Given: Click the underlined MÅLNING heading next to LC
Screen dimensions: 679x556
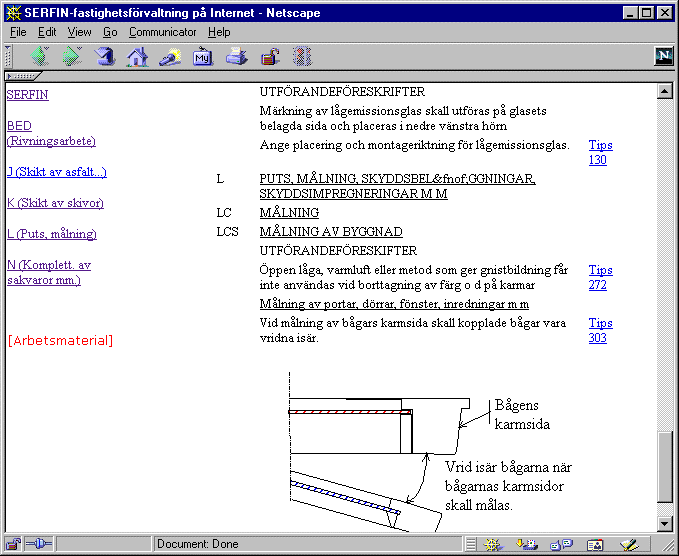Looking at the screenshot, I should [289, 213].
